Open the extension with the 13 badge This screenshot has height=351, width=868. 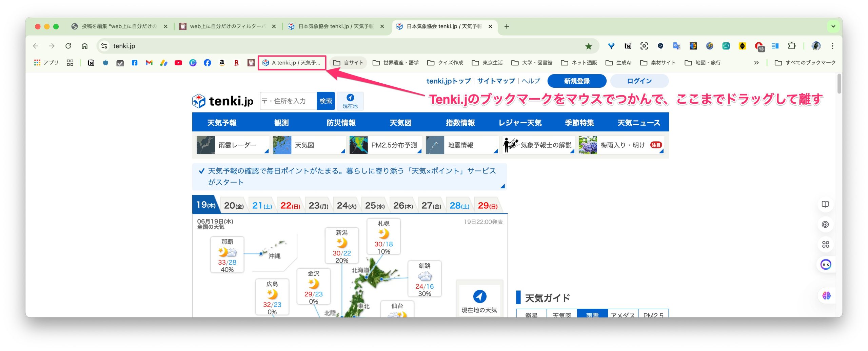coord(759,46)
